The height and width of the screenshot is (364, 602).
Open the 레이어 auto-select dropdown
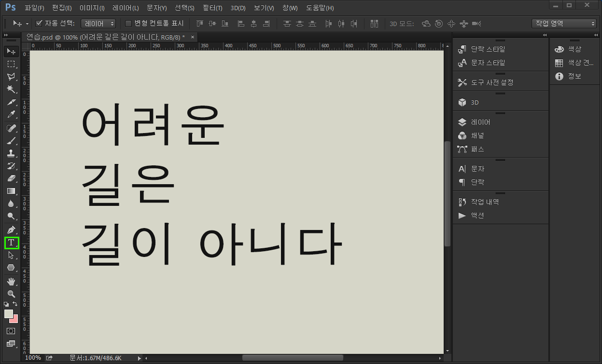(98, 23)
